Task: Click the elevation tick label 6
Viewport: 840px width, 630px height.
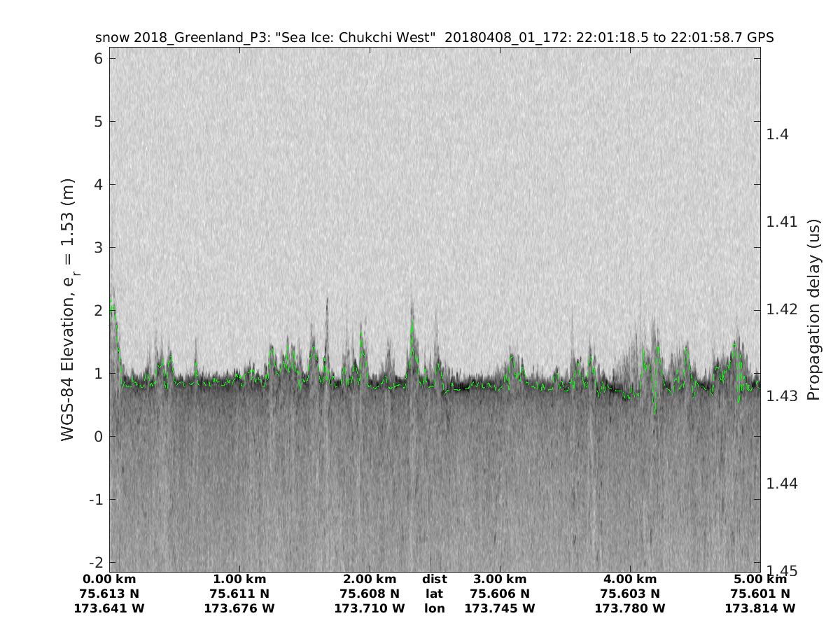Action: click(x=99, y=59)
